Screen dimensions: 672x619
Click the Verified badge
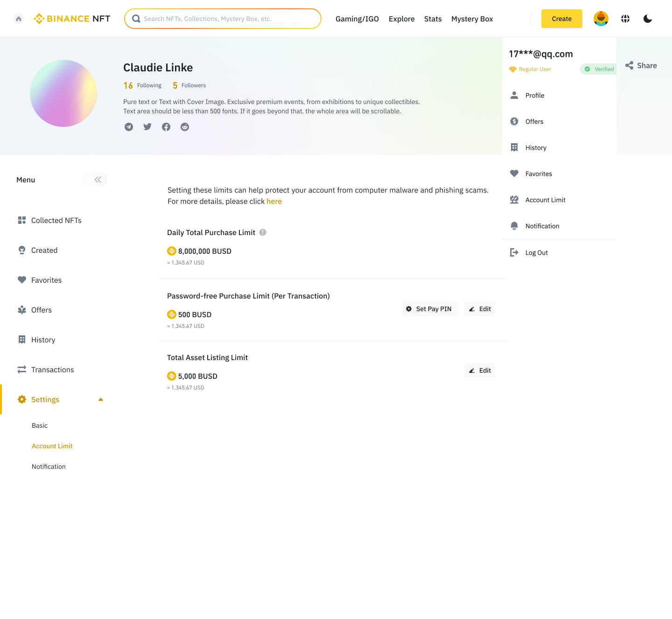[598, 69]
